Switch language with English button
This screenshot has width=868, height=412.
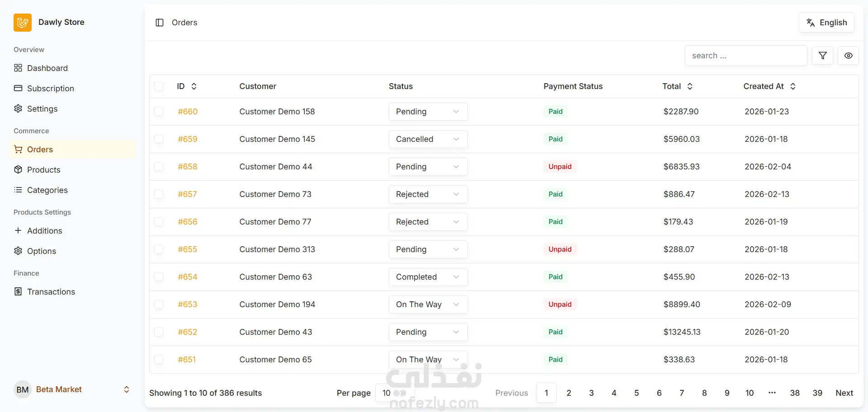(826, 23)
